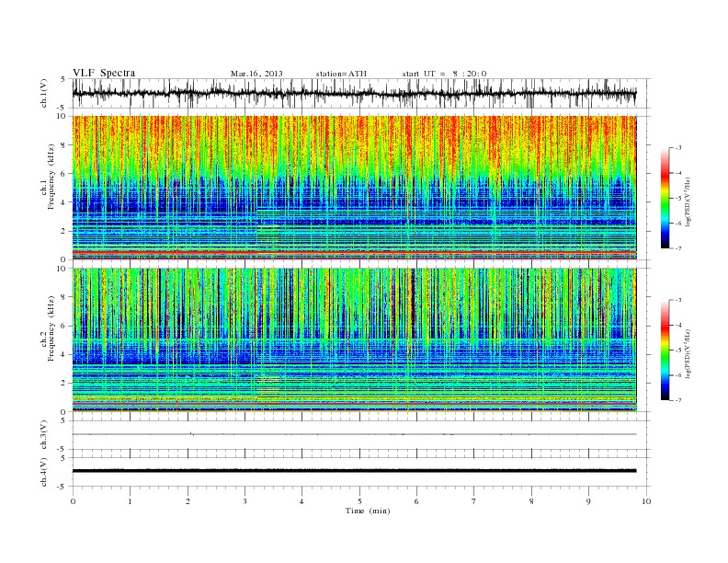The height and width of the screenshot is (563, 728).
Task: Click the ch.2 spectrogram "8" kHz tick label
Action: [x=64, y=297]
